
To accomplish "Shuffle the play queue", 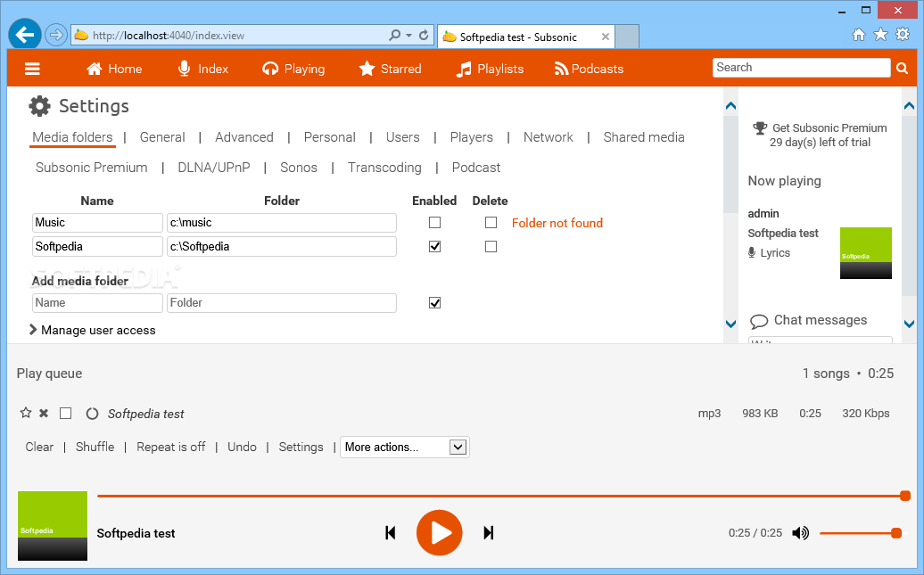I will click(95, 448).
